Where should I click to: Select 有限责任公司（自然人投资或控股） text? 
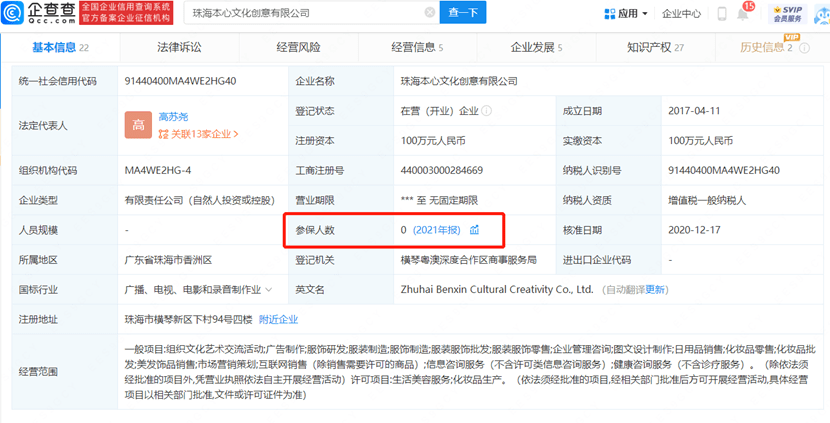click(200, 201)
